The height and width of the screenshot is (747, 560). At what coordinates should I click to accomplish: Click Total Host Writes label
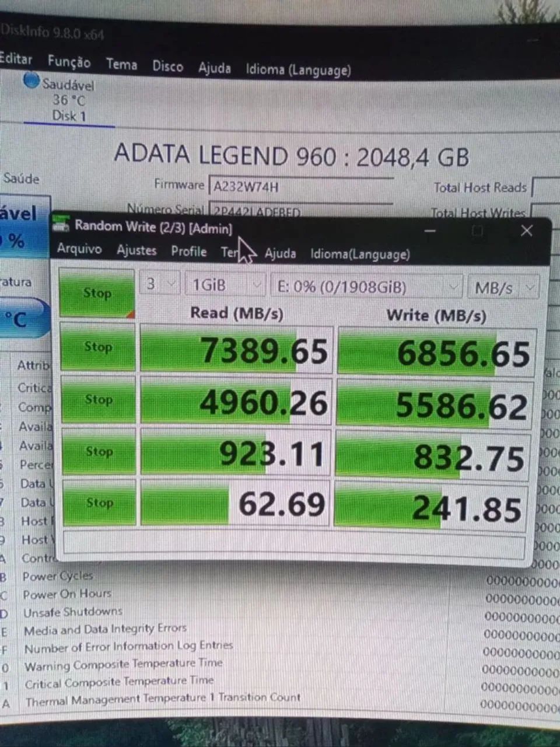pyautogui.click(x=478, y=212)
